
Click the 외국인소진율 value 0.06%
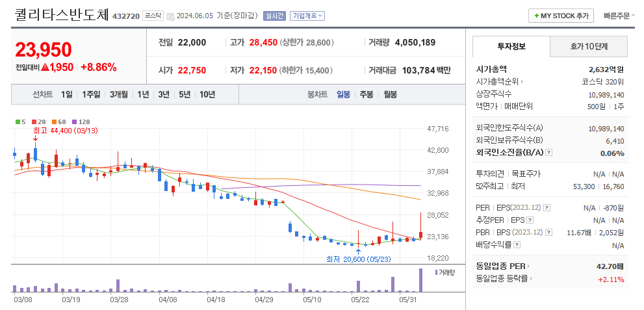pyautogui.click(x=613, y=153)
